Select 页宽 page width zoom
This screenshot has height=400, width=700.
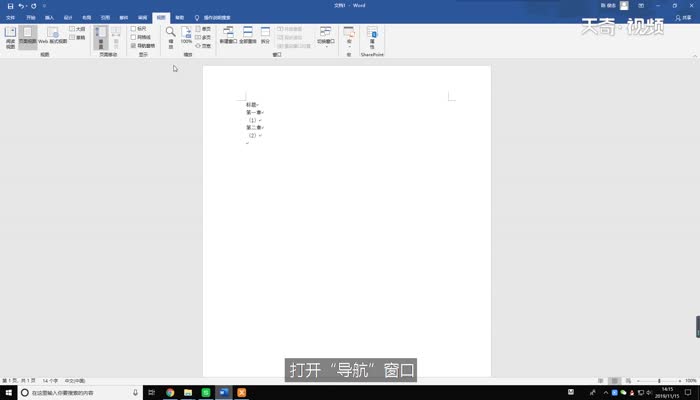point(203,46)
